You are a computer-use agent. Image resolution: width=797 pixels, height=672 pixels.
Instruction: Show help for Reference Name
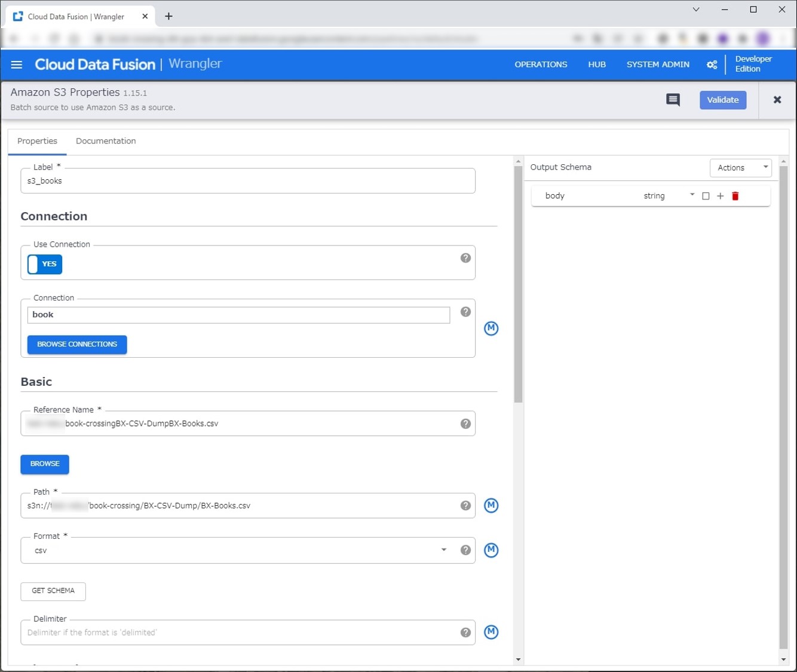point(465,424)
